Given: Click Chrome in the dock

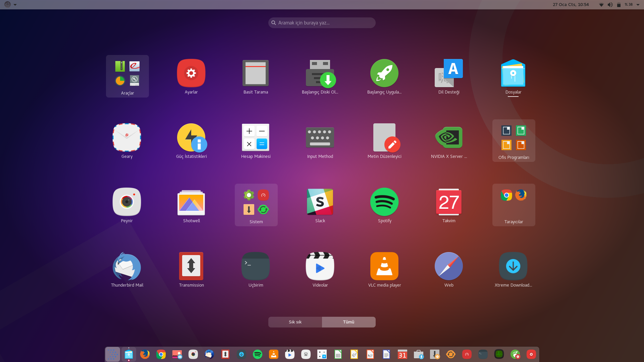Looking at the screenshot, I should tap(161, 354).
